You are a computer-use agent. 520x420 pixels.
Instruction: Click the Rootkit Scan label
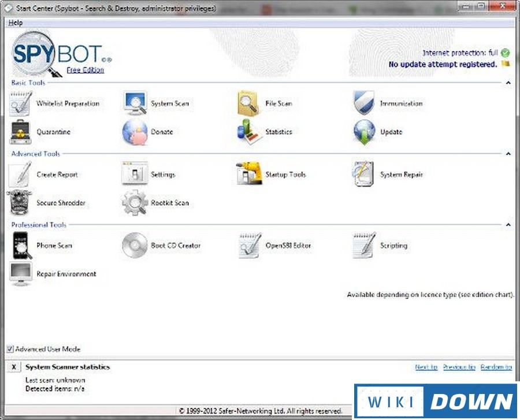click(x=170, y=203)
